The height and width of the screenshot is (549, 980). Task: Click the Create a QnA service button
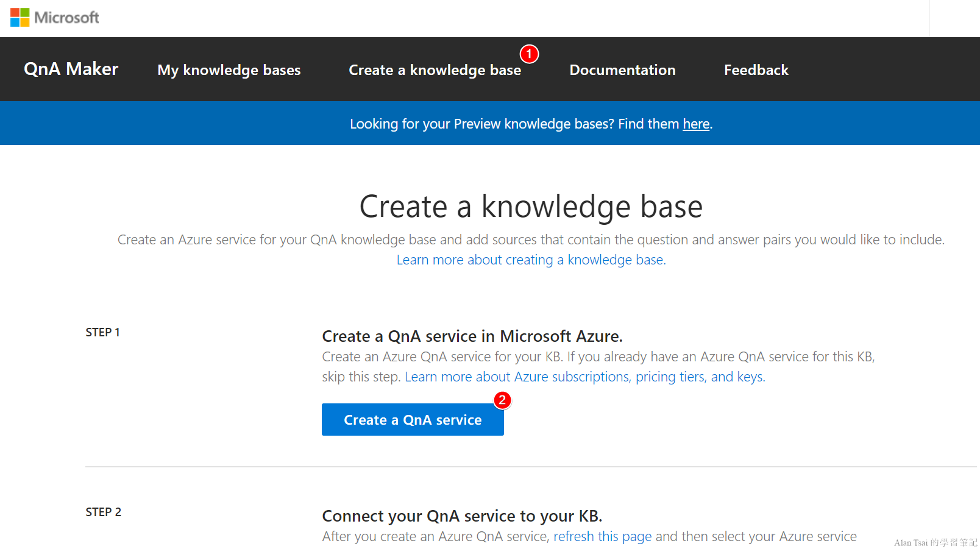click(413, 419)
